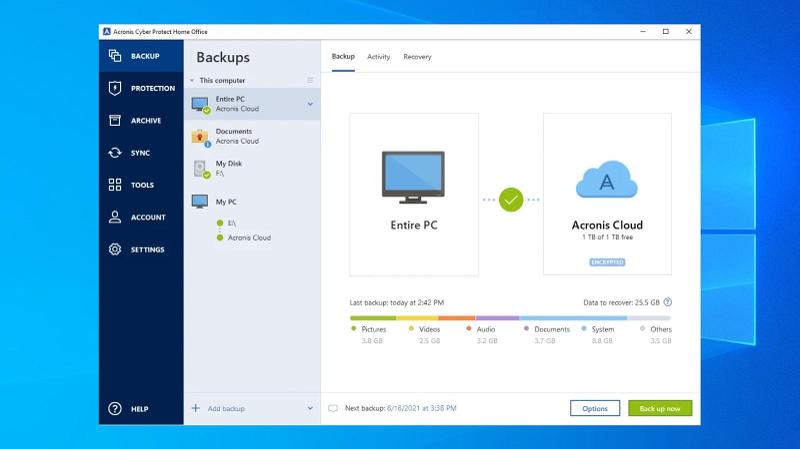Select the Documents folder backup icon
This screenshot has height=449, width=800.
(x=200, y=137)
